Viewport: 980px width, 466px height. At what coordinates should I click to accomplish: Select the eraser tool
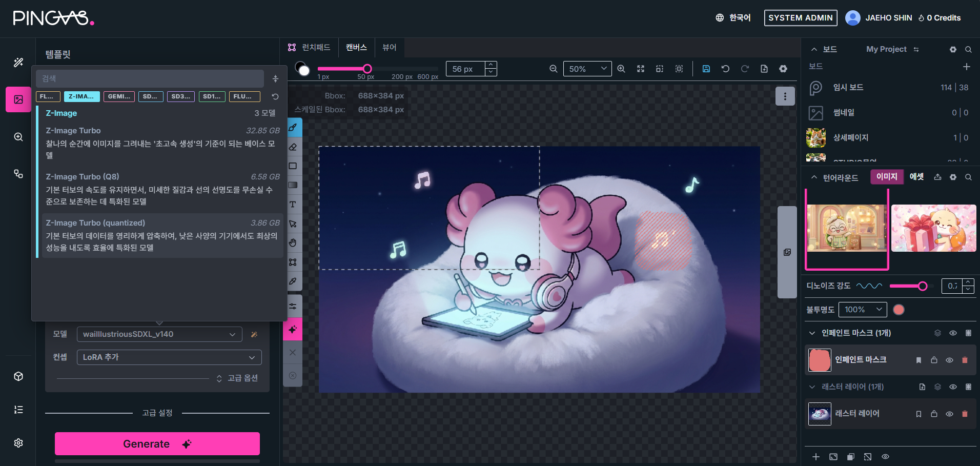click(293, 147)
